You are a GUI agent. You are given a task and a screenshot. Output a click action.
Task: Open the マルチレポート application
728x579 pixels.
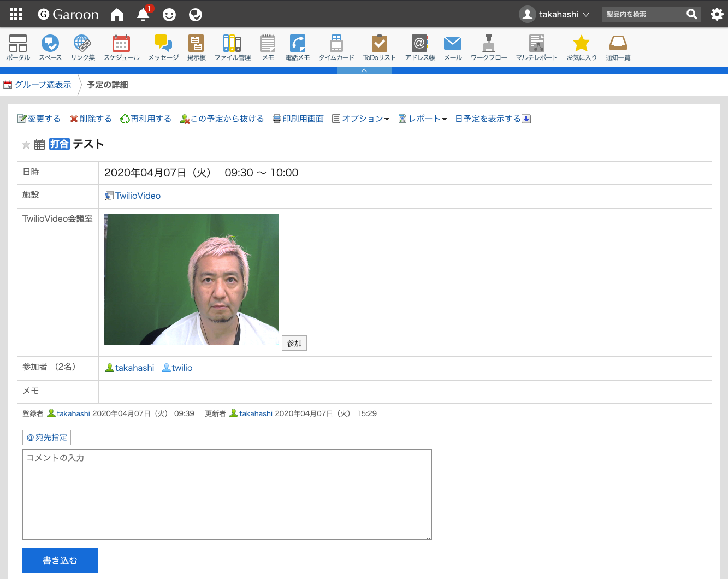pyautogui.click(x=537, y=48)
